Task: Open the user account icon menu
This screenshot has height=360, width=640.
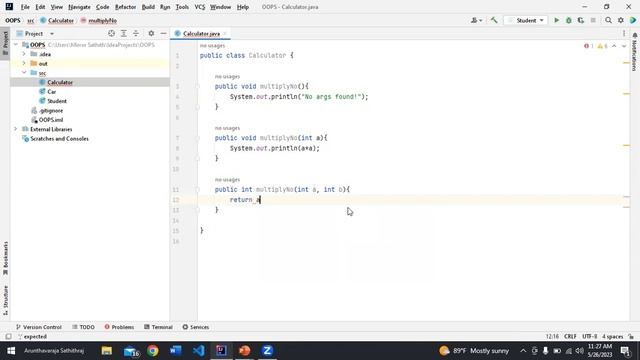Action: click(x=476, y=20)
